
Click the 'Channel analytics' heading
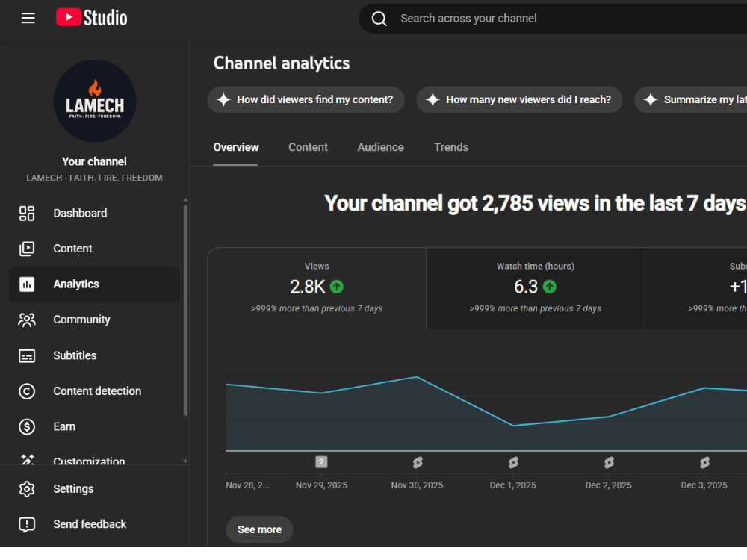[282, 63]
